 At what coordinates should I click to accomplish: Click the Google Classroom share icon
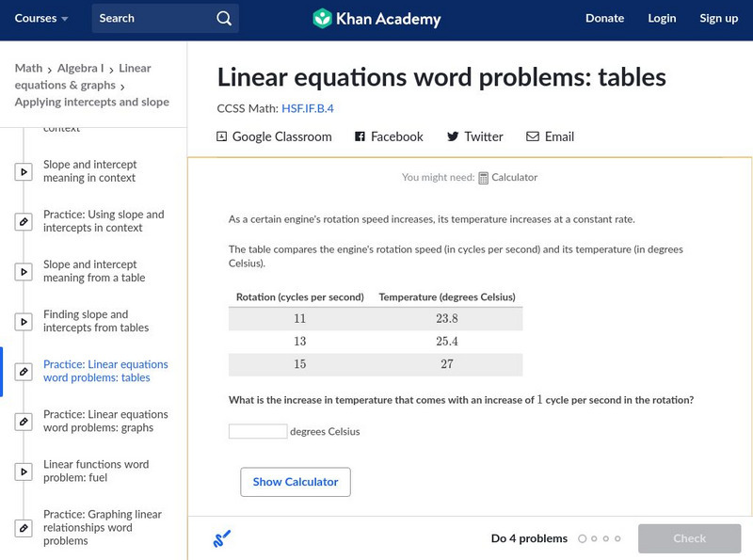tap(222, 136)
